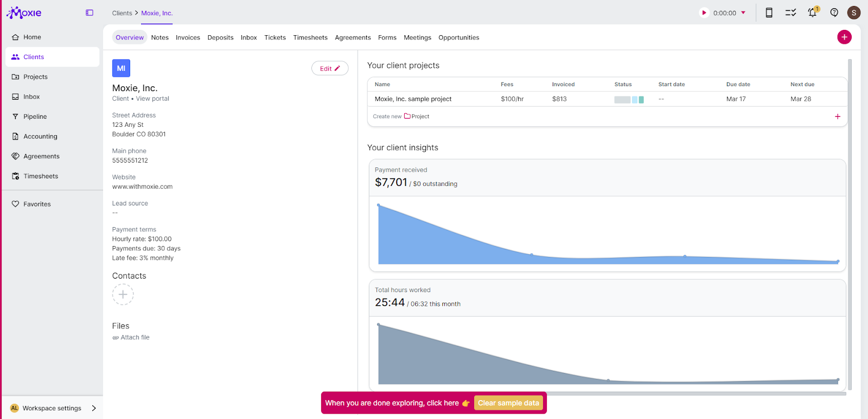Add a contact with the plus circle
Screen dimensions: 868x419
point(123,294)
